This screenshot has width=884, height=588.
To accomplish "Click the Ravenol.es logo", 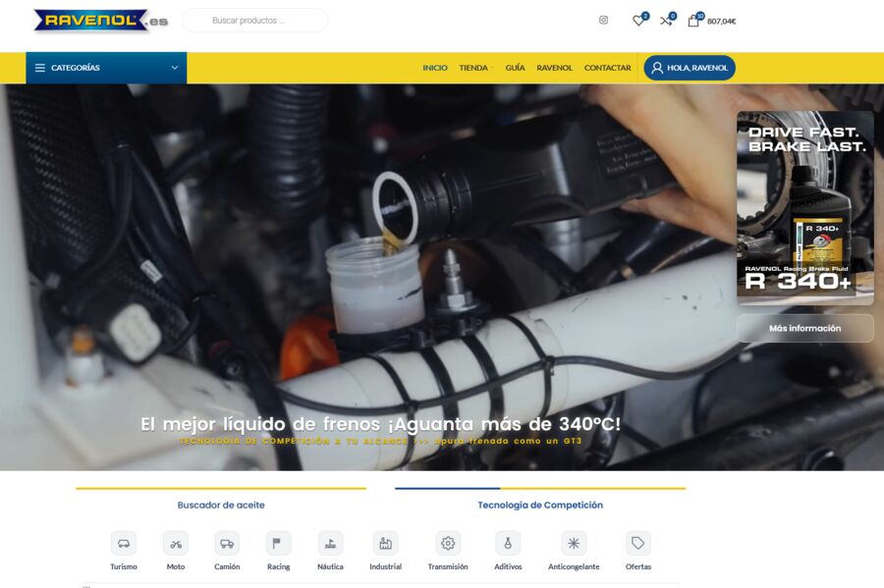I will point(101,21).
